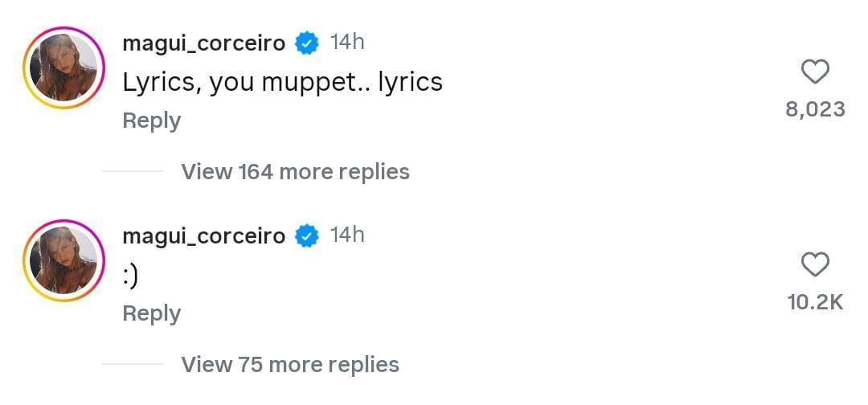Click the verified badge on the ":)" comment
Screen dimensions: 868x405
click(307, 236)
